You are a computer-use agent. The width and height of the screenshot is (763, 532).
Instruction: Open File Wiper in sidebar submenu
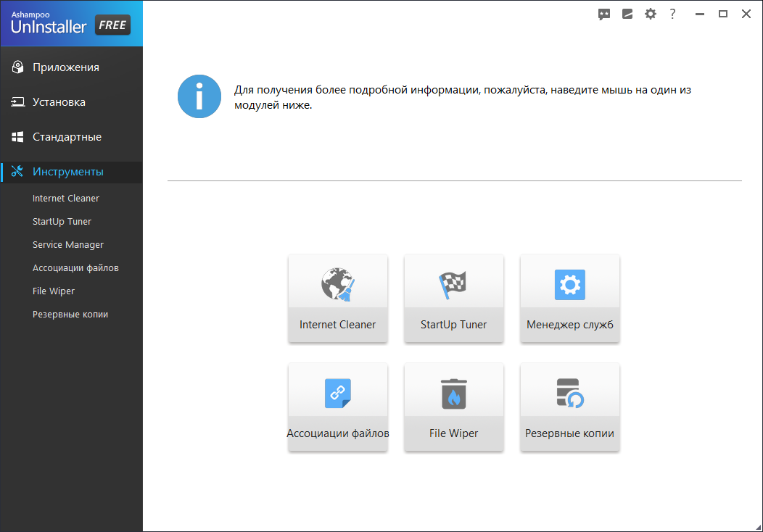(x=54, y=291)
